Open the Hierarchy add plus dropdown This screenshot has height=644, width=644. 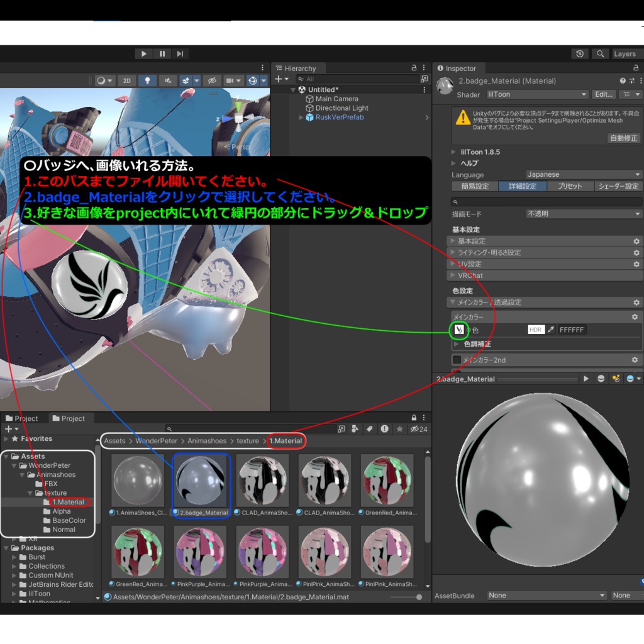click(x=281, y=79)
